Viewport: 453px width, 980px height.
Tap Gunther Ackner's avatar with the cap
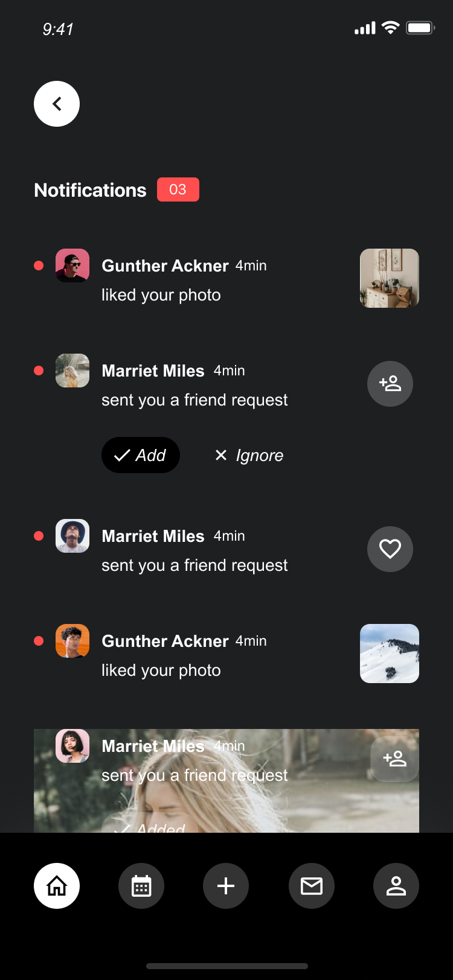point(72,266)
